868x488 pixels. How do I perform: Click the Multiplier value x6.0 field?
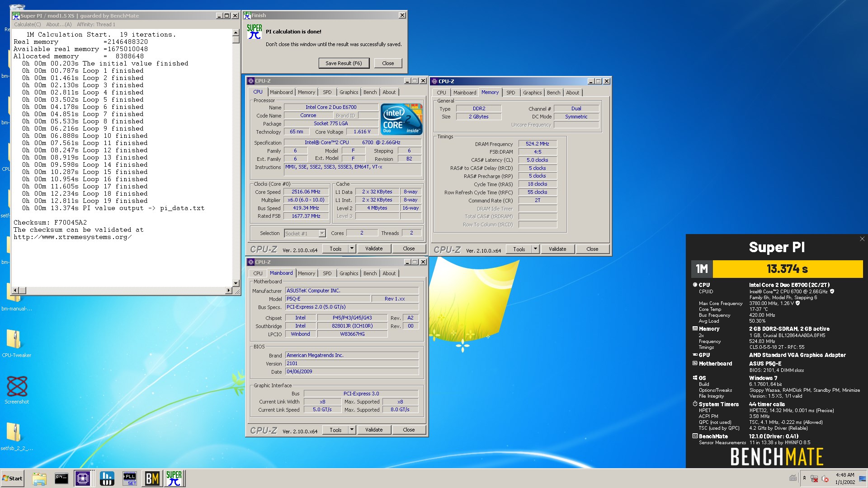[306, 200]
